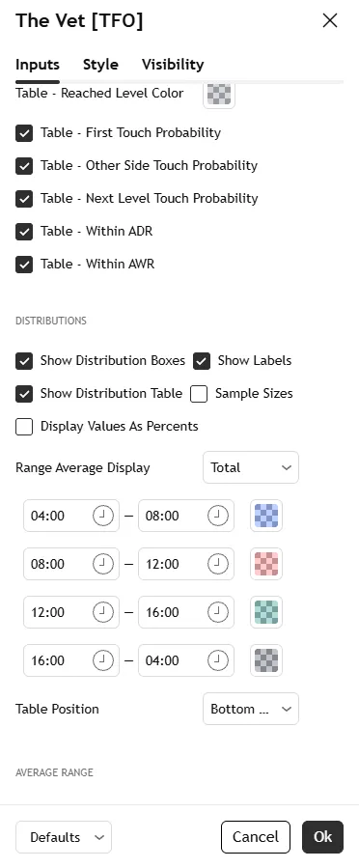The image size is (359, 868).
Task: Open the Visibility tab
Action: tap(173, 65)
